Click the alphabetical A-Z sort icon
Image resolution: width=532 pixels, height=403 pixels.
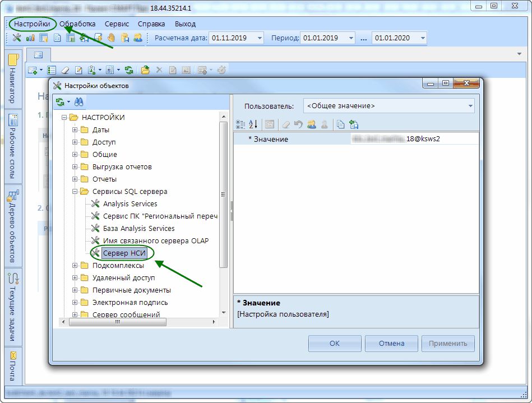pos(253,124)
